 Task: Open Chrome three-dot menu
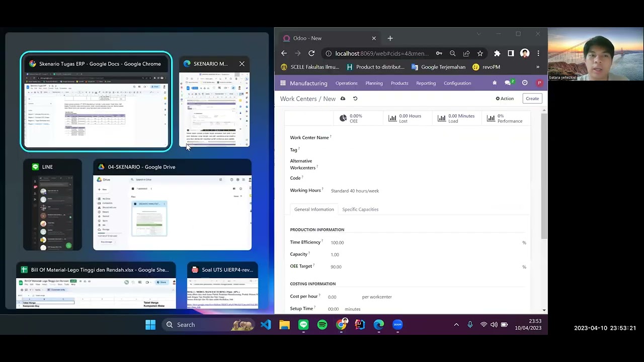coord(538,53)
